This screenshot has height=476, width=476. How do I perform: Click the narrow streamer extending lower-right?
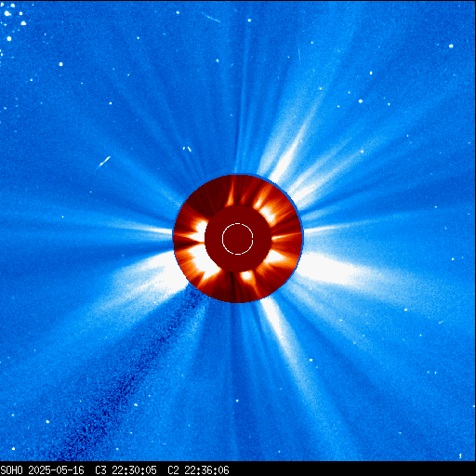click(288, 341)
